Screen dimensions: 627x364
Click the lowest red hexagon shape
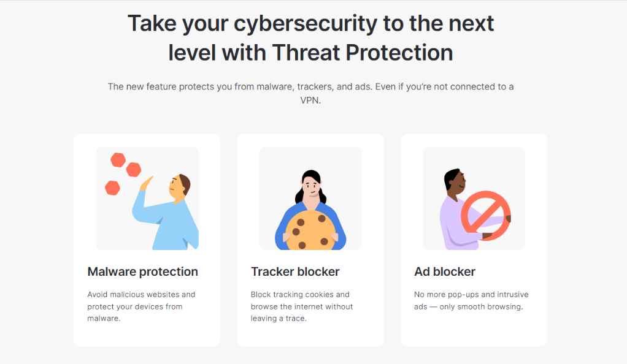[x=112, y=188]
